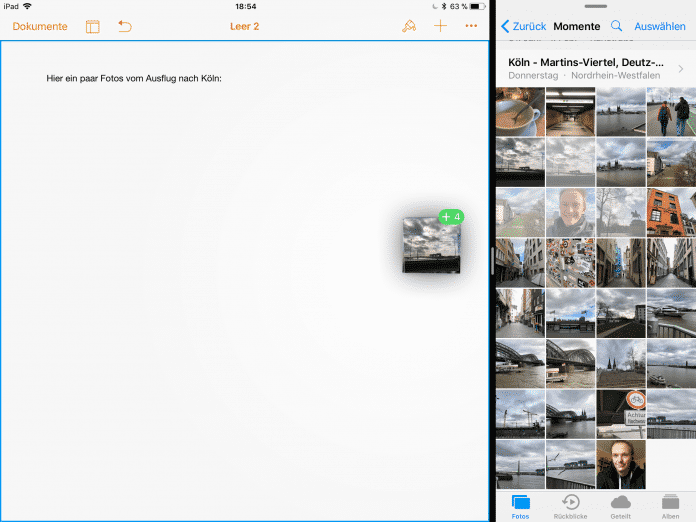Viewport: 696px width, 522px height.
Task: Tap Auswählen to select photos
Action: (x=660, y=26)
